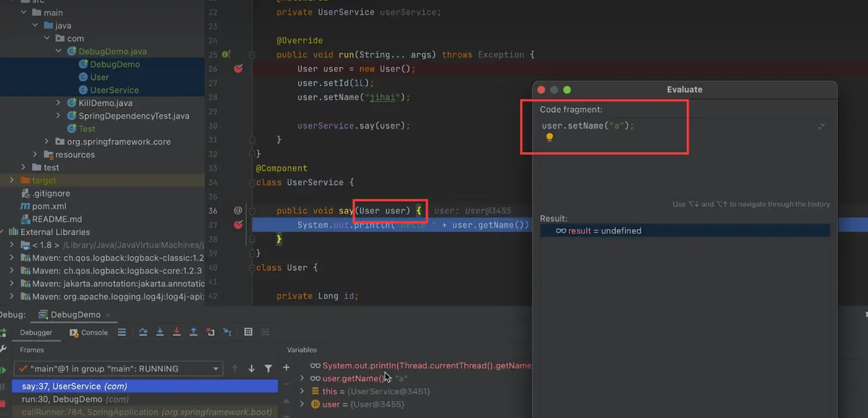The image size is (868, 418).
Task: Open pom.xml in project tree
Action: (x=49, y=206)
